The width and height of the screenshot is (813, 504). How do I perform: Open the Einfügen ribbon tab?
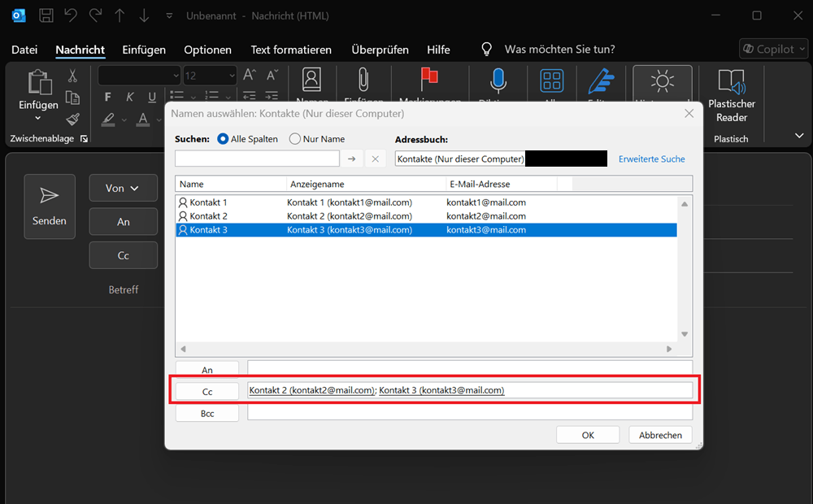point(144,50)
